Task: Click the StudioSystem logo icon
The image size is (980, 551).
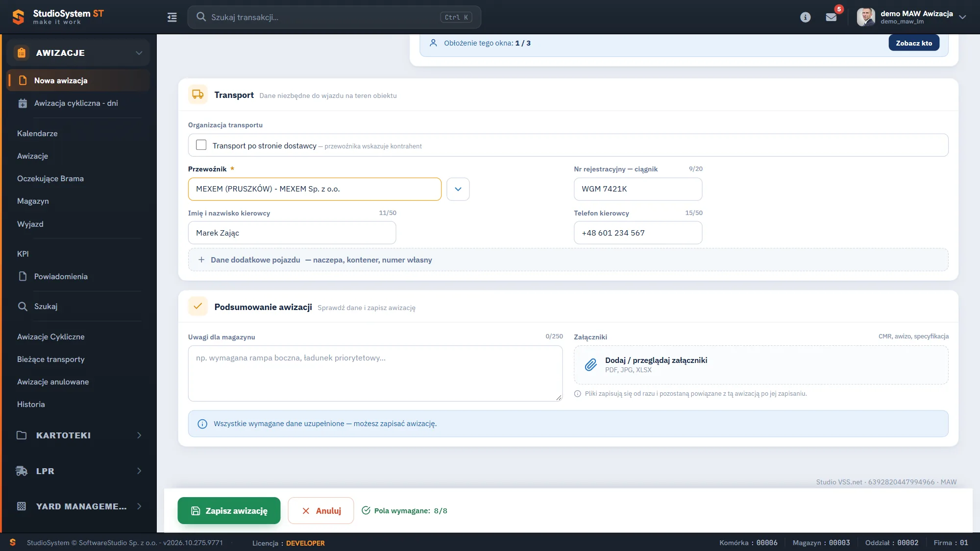Action: coord(18,17)
